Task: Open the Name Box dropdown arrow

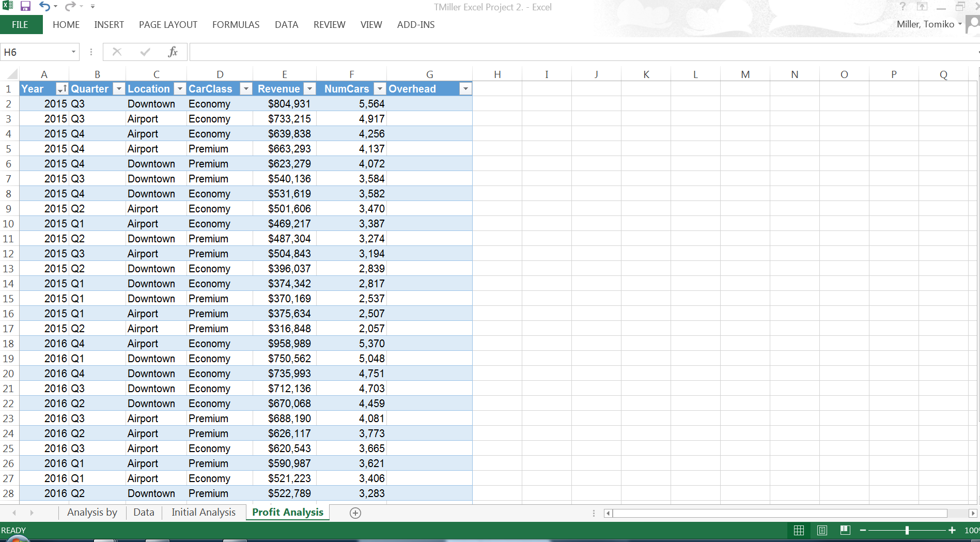Action: point(73,52)
